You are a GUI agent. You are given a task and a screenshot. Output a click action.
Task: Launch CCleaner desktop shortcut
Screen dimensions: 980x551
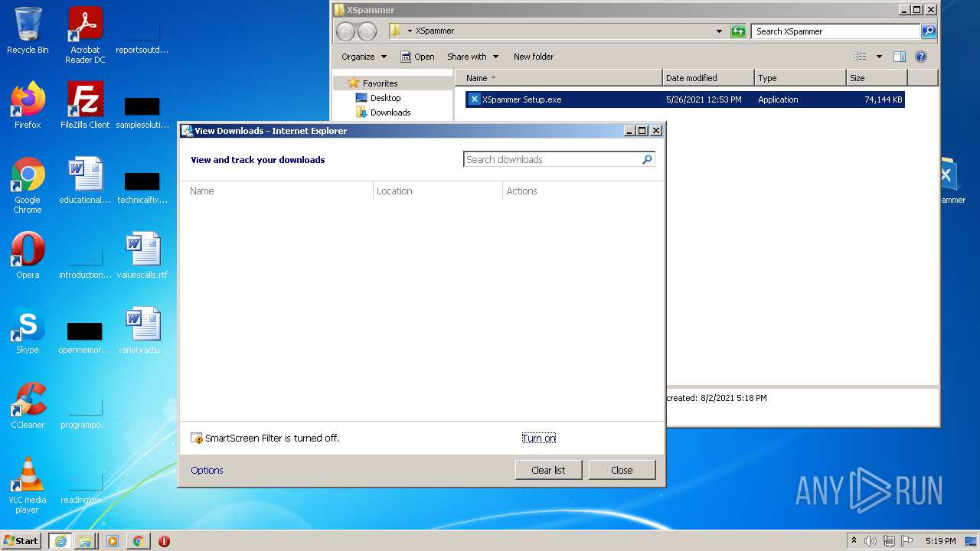pyautogui.click(x=28, y=406)
